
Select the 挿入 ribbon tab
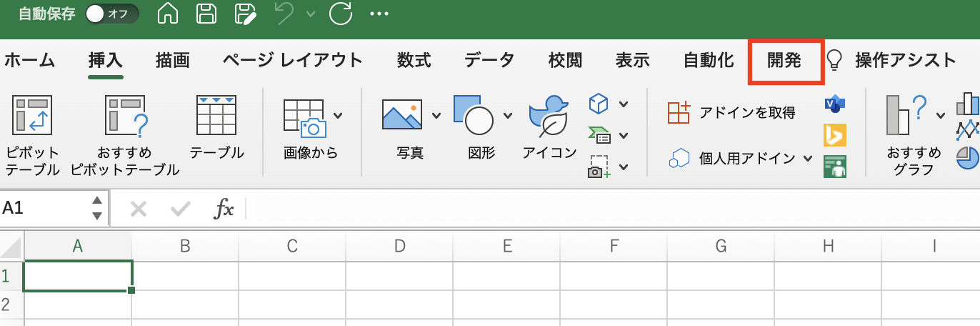105,61
